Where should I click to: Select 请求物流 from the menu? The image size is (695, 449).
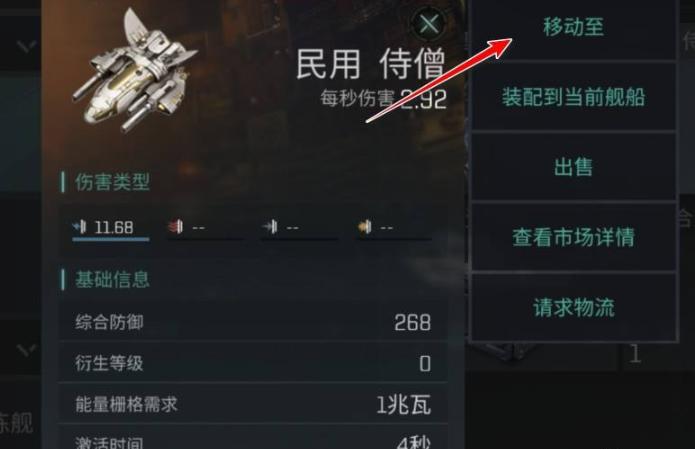point(574,307)
